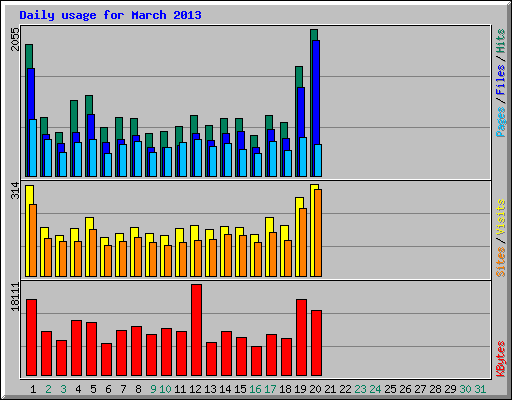512x400 pixels.
Task: Select day 30 on the bottom axis
Action: (465, 389)
